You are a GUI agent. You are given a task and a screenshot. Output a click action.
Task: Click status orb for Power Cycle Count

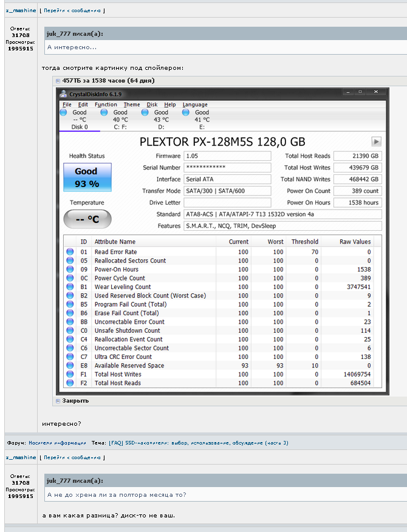click(x=70, y=278)
